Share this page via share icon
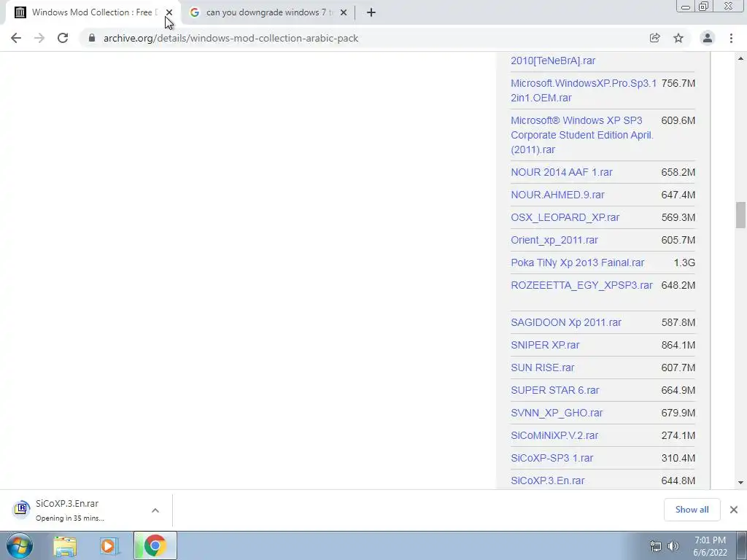The image size is (747, 560). point(654,38)
